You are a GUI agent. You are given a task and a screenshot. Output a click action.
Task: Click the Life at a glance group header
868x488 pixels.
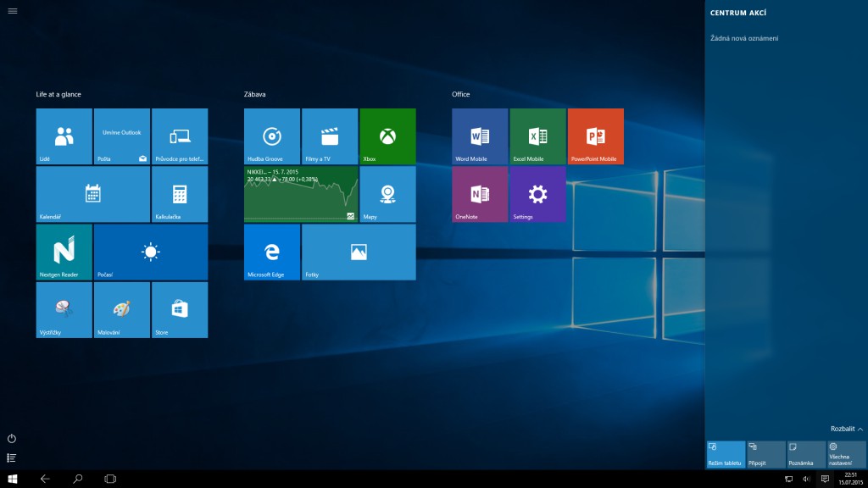(58, 95)
